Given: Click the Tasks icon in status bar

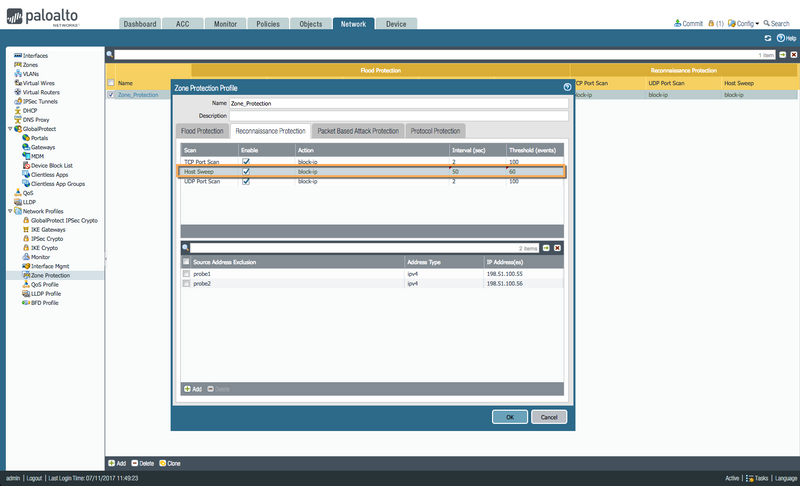Looking at the screenshot, I should 749,478.
